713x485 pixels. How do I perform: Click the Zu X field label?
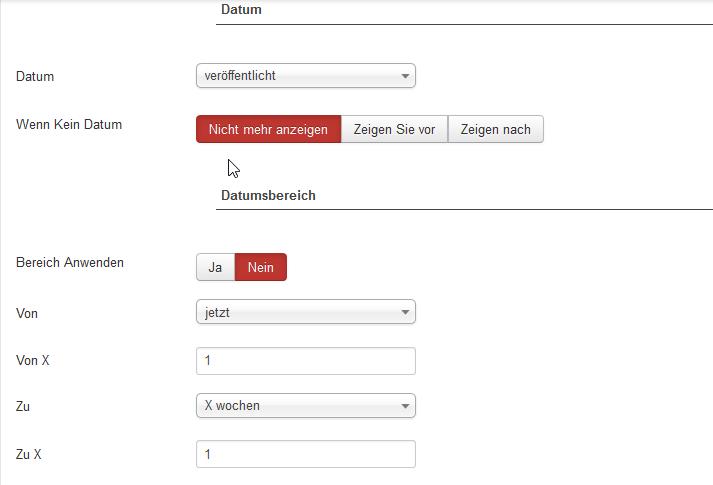pos(29,455)
